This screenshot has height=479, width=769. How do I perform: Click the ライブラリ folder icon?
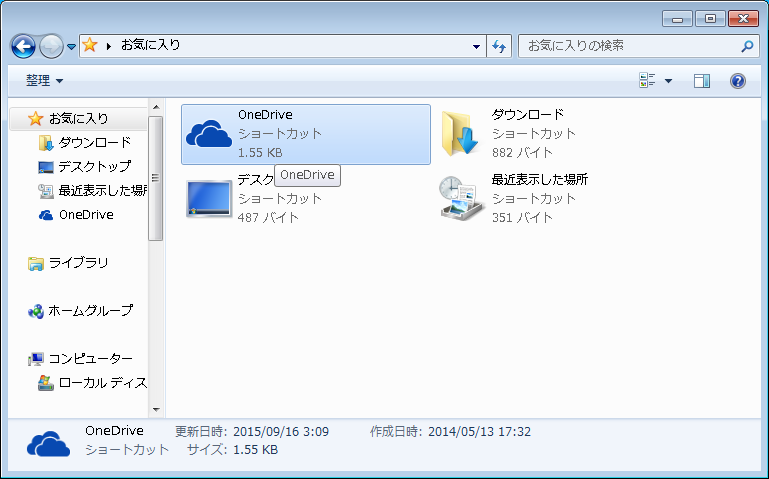35,263
